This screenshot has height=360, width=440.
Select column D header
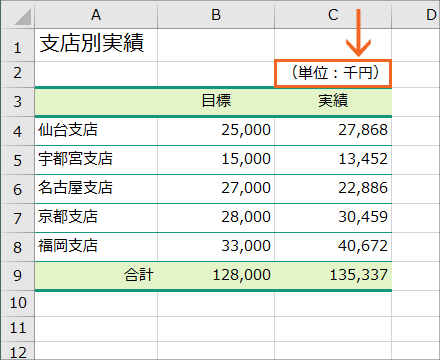click(x=416, y=15)
